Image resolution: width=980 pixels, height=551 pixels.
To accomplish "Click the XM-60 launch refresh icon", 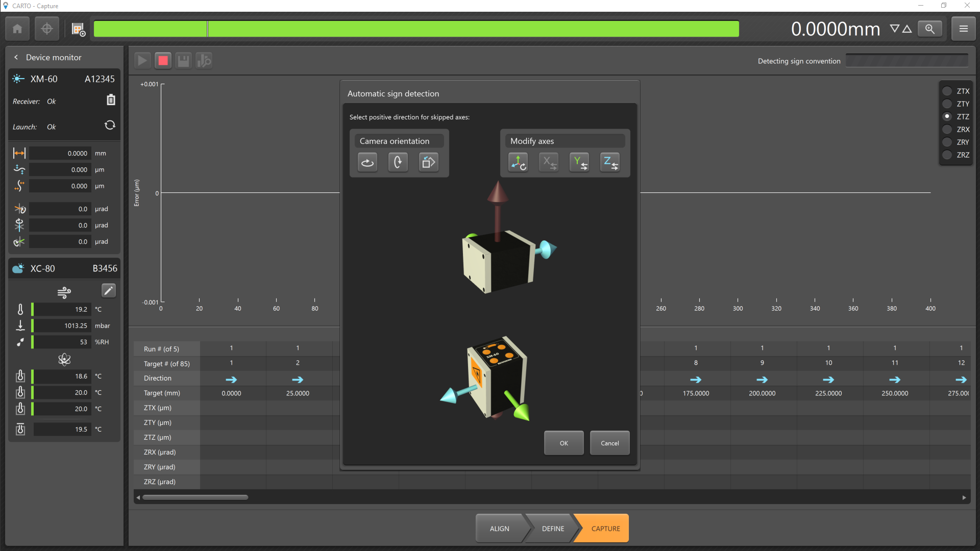I will click(x=110, y=126).
